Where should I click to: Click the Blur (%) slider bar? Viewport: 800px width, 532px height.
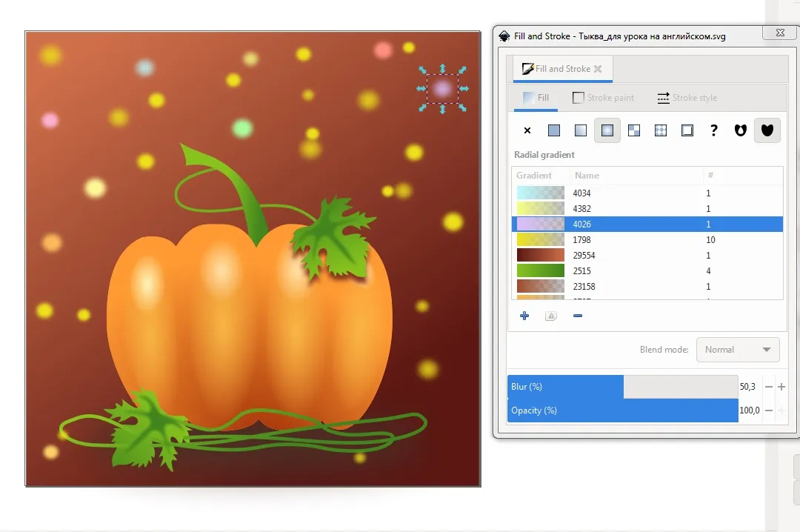pos(622,387)
